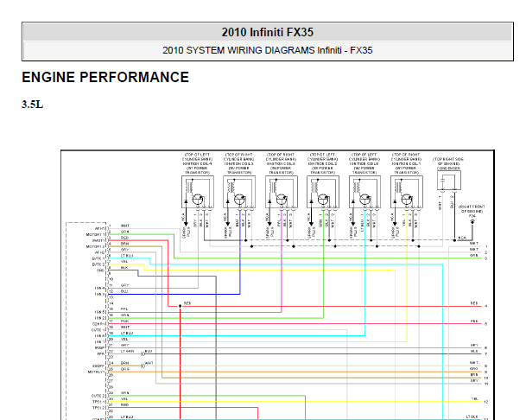Click the 'MOTOR1 2' connector pin label
Screen dimensions: 526x420
(96, 246)
